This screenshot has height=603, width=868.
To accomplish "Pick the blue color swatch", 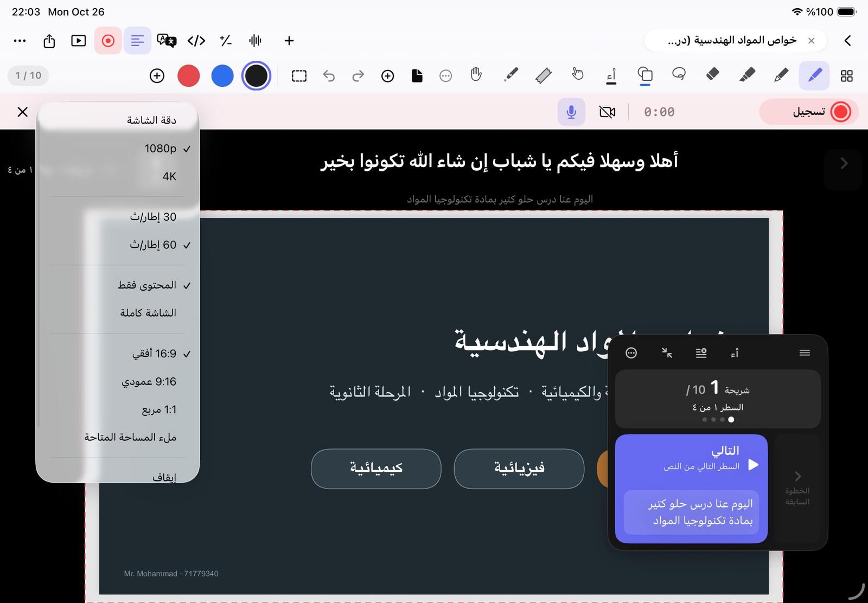I will [222, 76].
